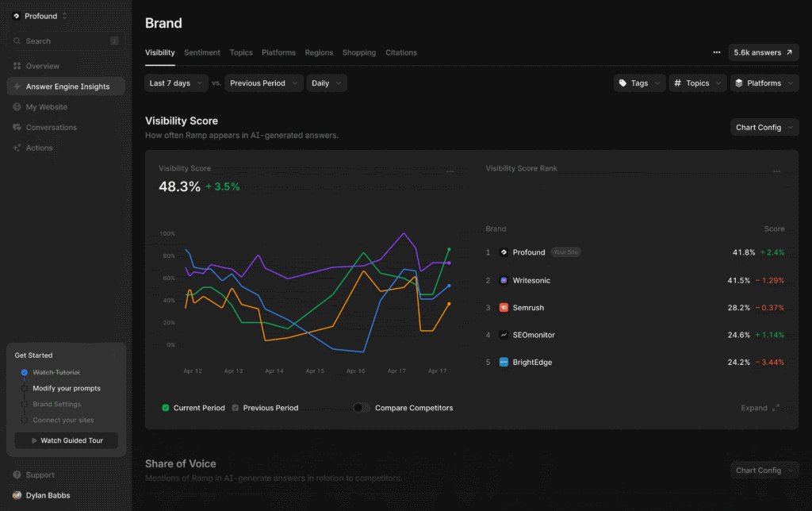The image size is (812, 511).
Task: Click the My Website globe icon
Action: coord(17,107)
